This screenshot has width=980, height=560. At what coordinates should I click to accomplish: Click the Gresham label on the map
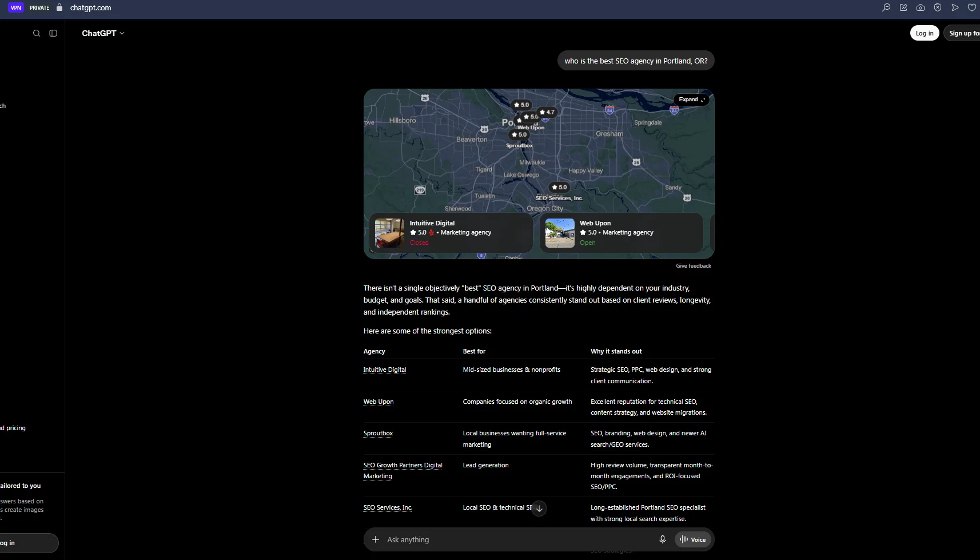click(609, 134)
